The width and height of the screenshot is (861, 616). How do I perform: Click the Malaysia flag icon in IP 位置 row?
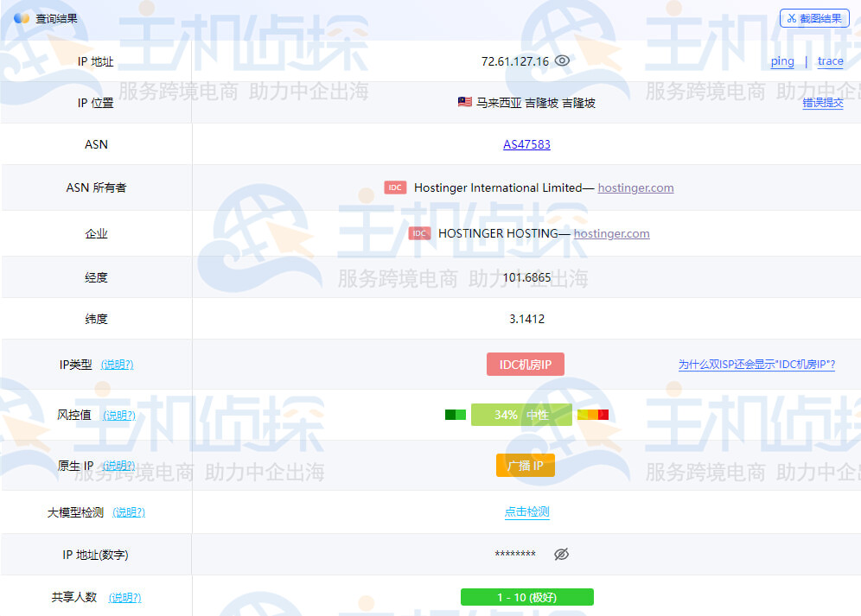click(464, 101)
